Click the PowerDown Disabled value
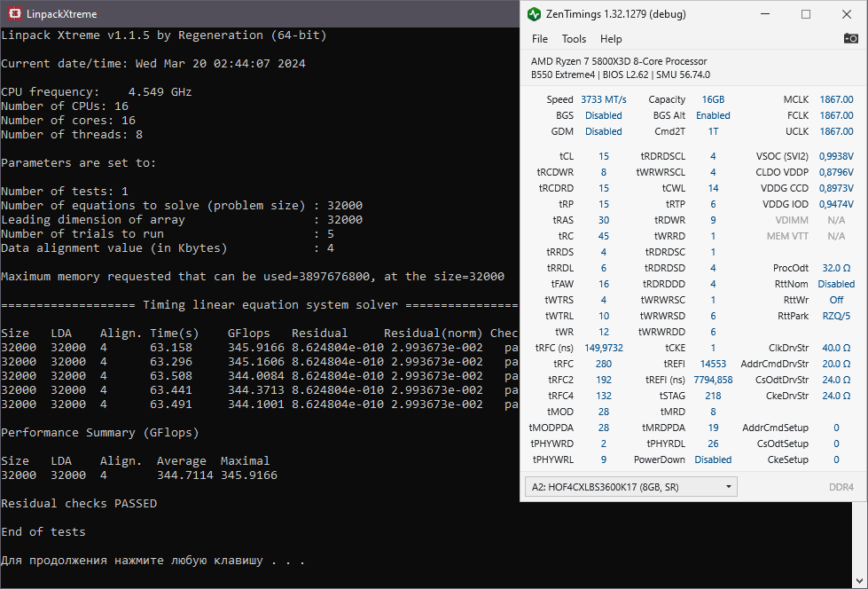This screenshot has width=868, height=589. click(713, 459)
